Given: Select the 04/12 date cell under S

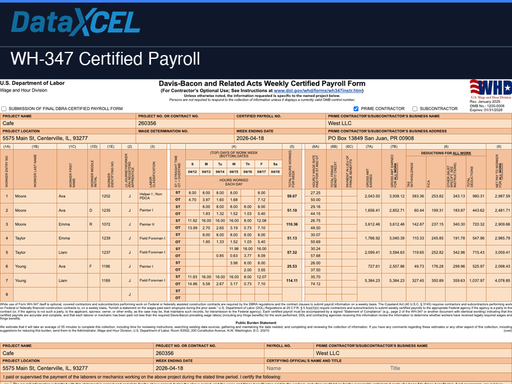Looking at the screenshot, I should tap(192, 172).
